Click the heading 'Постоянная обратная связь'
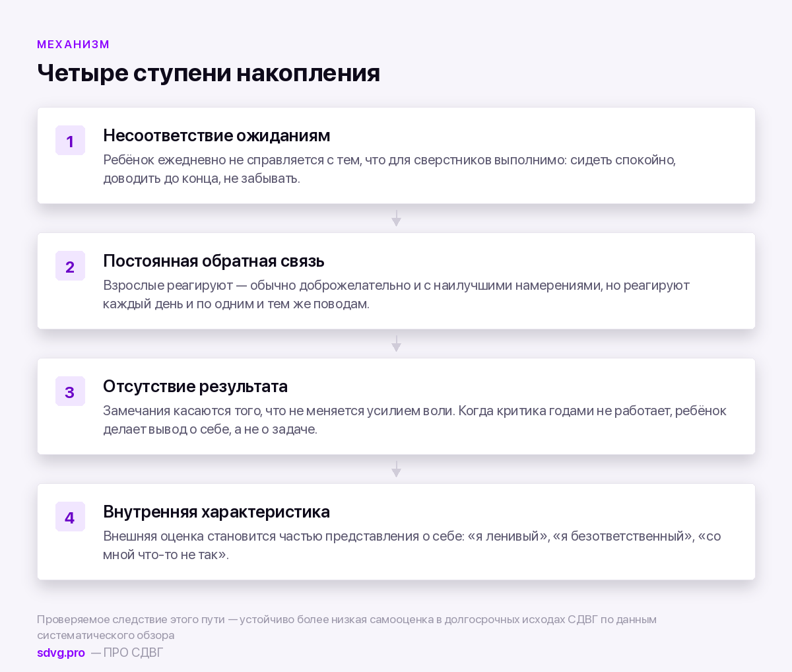Screen dimensions: 792x672 point(214,261)
